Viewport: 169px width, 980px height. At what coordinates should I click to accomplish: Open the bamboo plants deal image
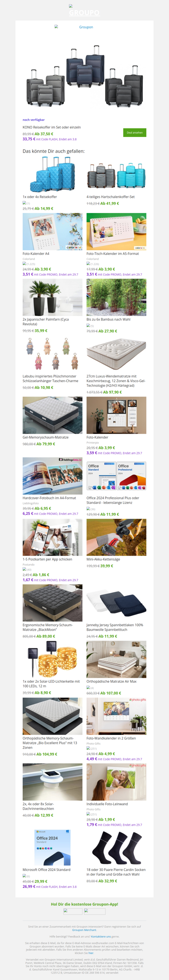[116, 297]
